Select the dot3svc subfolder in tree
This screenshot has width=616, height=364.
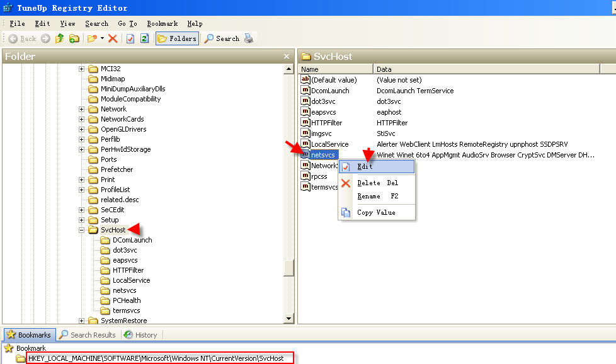click(118, 250)
